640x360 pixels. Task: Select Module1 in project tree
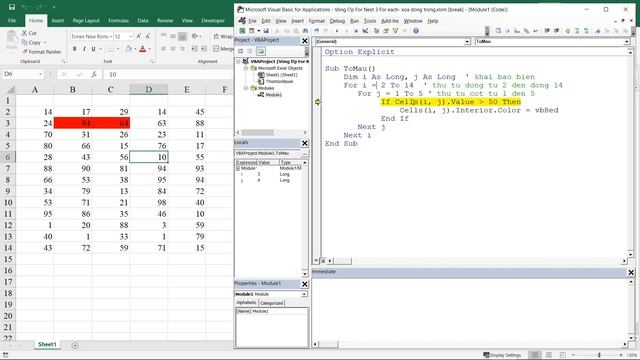pos(273,95)
